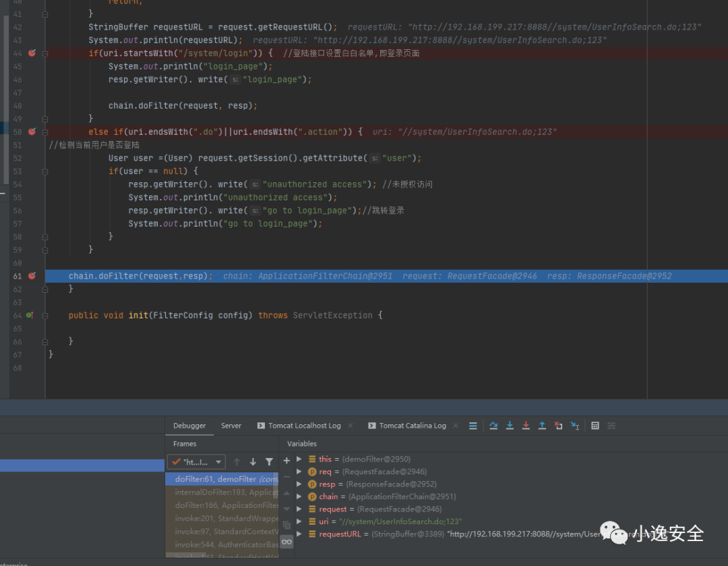This screenshot has height=566, width=728.
Task: Expand the 'this' variable node
Action: click(x=299, y=459)
